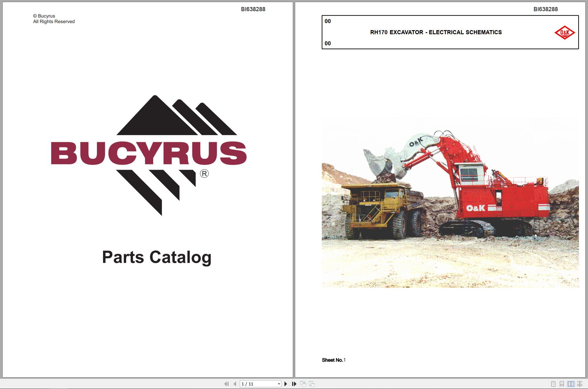This screenshot has height=389, width=588.
Task: Click BI638288 on the right page
Action: (546, 9)
